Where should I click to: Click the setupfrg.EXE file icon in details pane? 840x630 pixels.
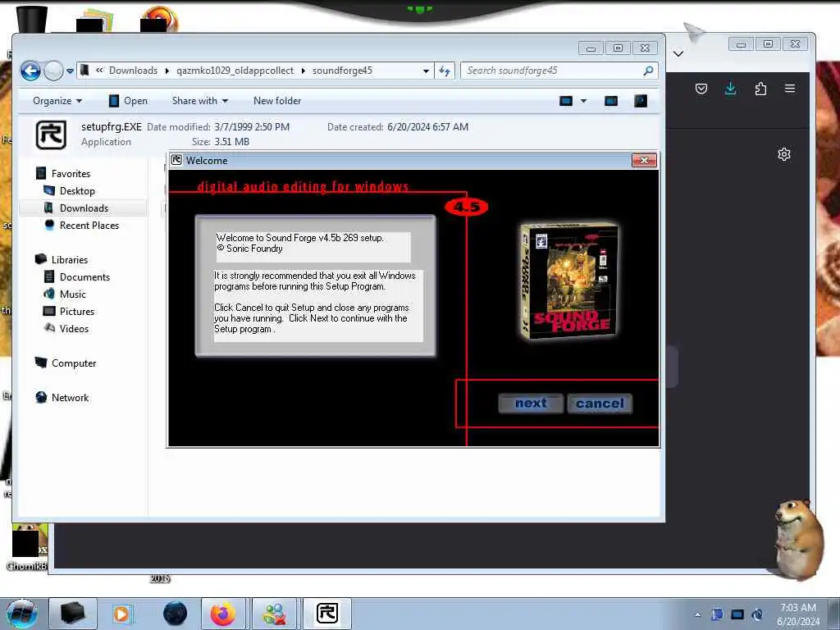(x=51, y=134)
